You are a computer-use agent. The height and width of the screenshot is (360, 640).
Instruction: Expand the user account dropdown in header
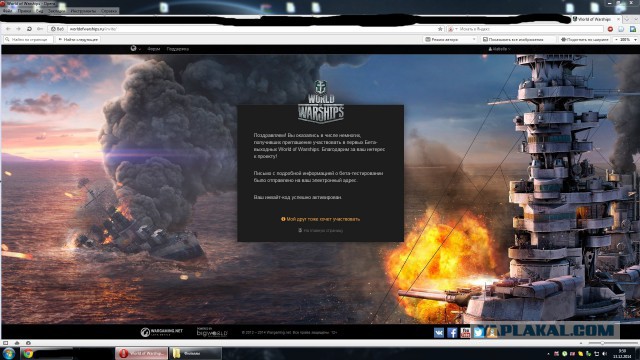(500, 49)
